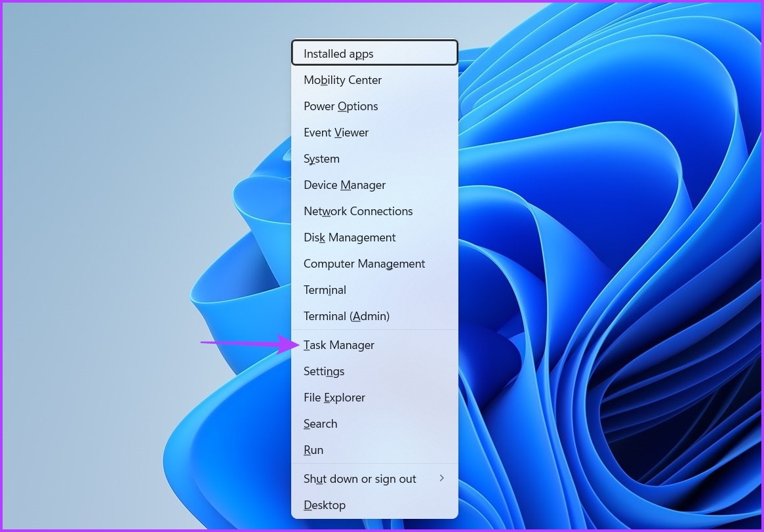Select Network Connections

(374, 211)
